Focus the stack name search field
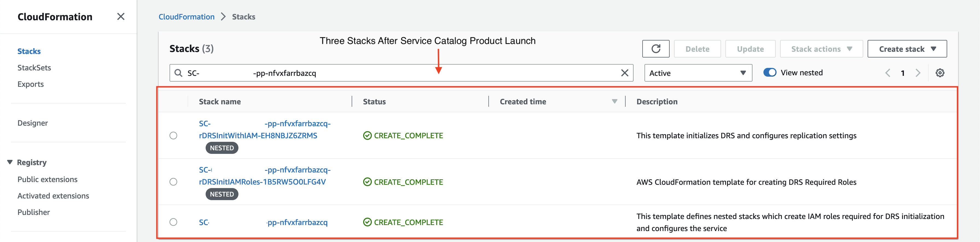 (401, 73)
